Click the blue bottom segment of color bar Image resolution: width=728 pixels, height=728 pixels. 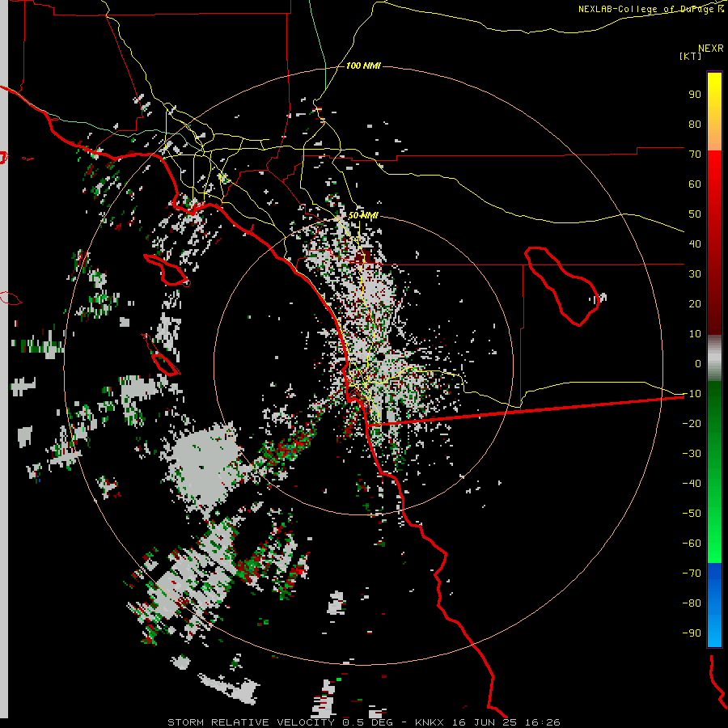(x=714, y=605)
